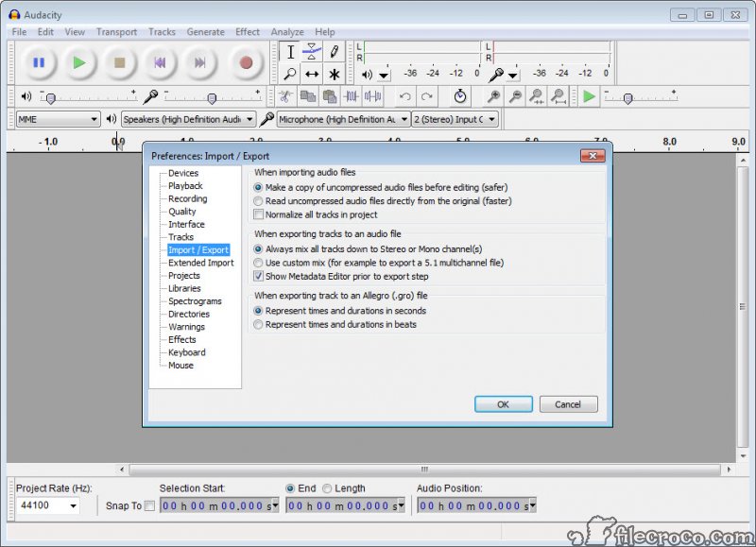Start playback with the green Play button
The width and height of the screenshot is (756, 547).
[x=79, y=62]
